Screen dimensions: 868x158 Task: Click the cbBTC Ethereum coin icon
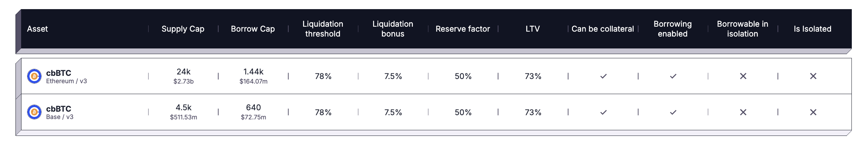click(34, 76)
